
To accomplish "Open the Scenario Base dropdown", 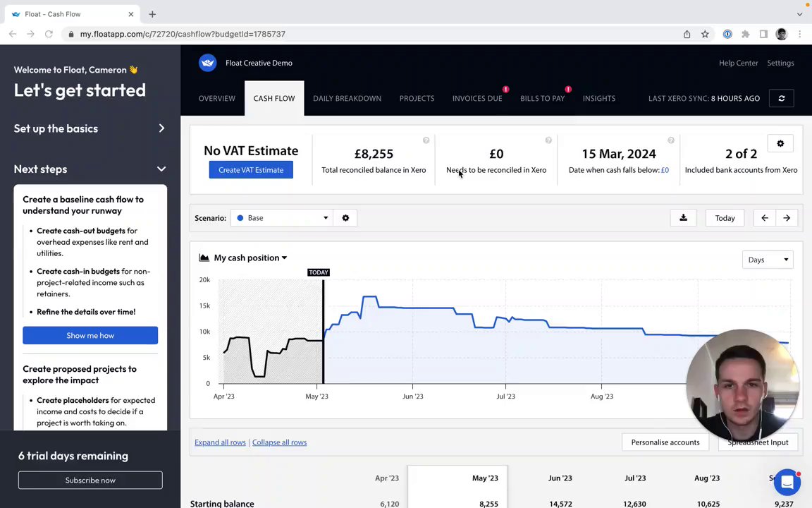I will pos(282,218).
